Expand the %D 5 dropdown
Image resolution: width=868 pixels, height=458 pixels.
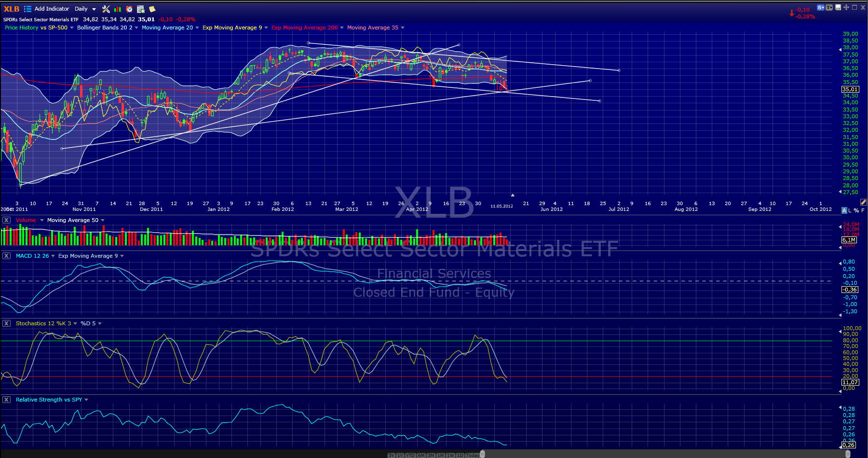coord(100,323)
